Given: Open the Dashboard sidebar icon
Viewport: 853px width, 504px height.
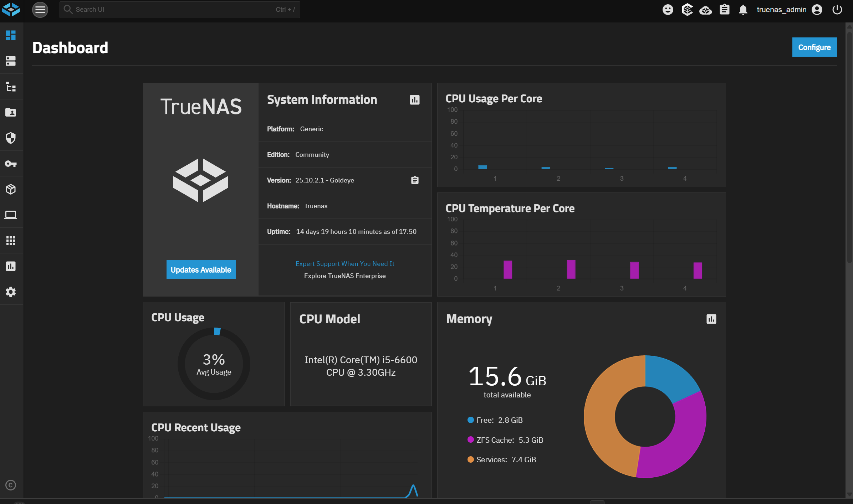Looking at the screenshot, I should pos(11,35).
